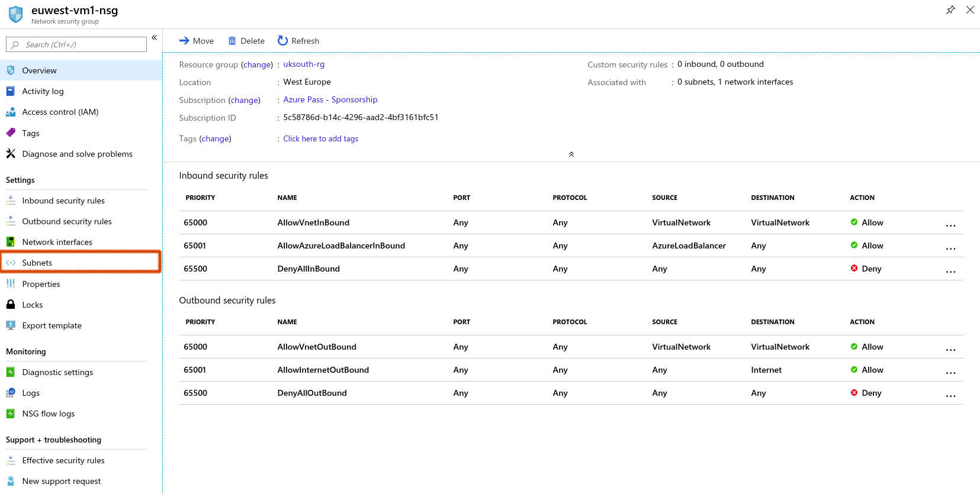This screenshot has height=494, width=980.
Task: Click the Overview shield icon
Action: 11,70
